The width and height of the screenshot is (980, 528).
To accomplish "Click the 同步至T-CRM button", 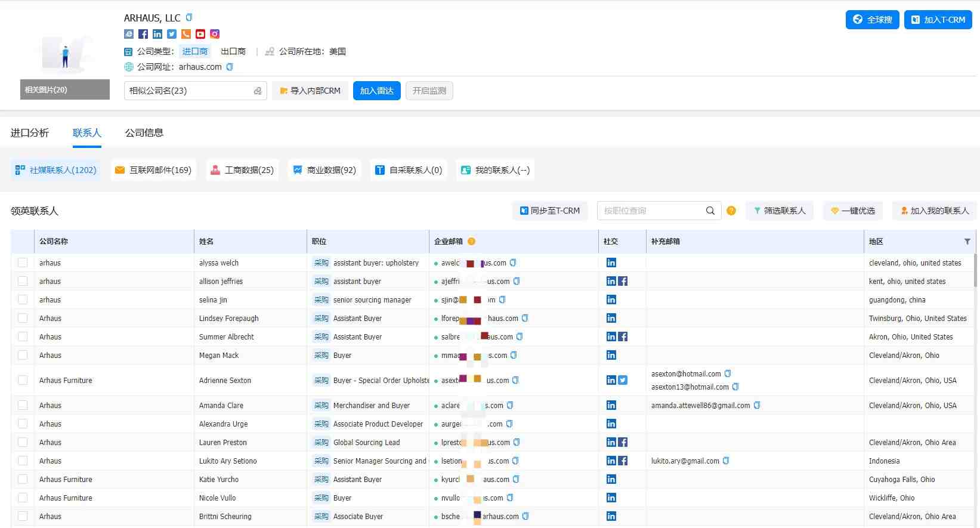I will pos(550,211).
